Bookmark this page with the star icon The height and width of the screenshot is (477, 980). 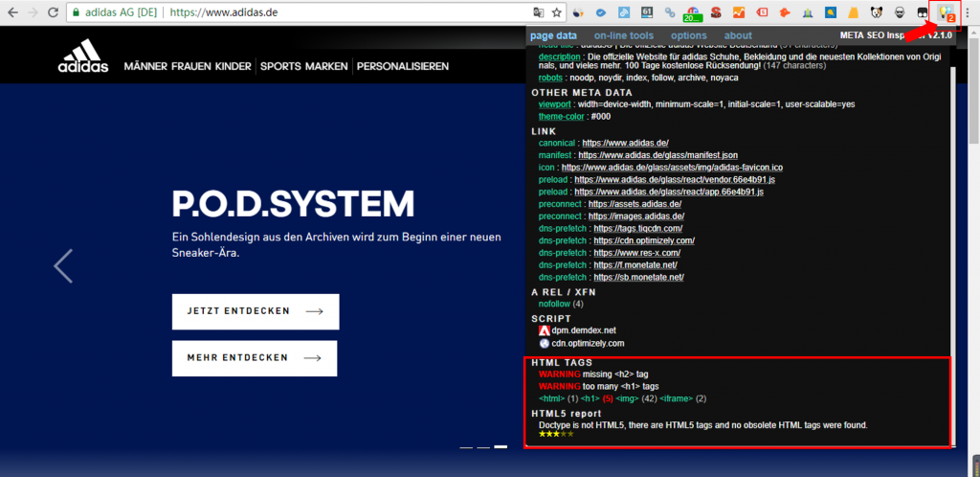pyautogui.click(x=557, y=13)
